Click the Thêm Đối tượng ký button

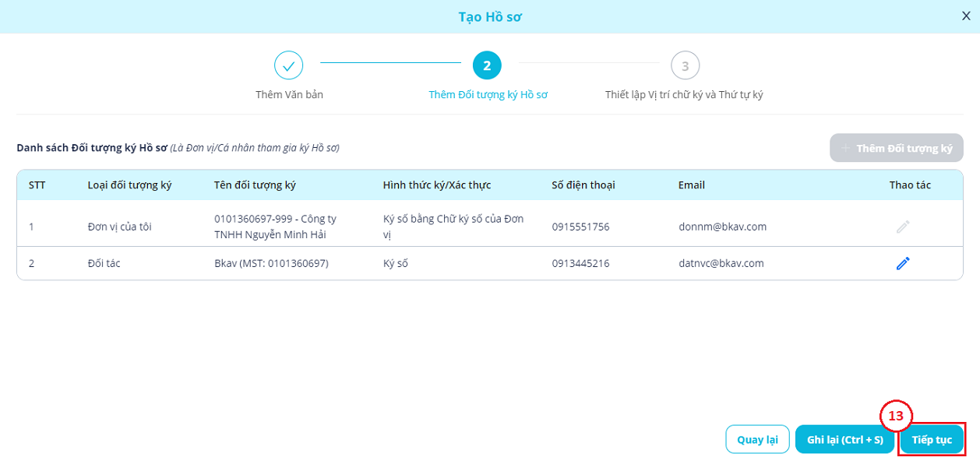pyautogui.click(x=897, y=147)
